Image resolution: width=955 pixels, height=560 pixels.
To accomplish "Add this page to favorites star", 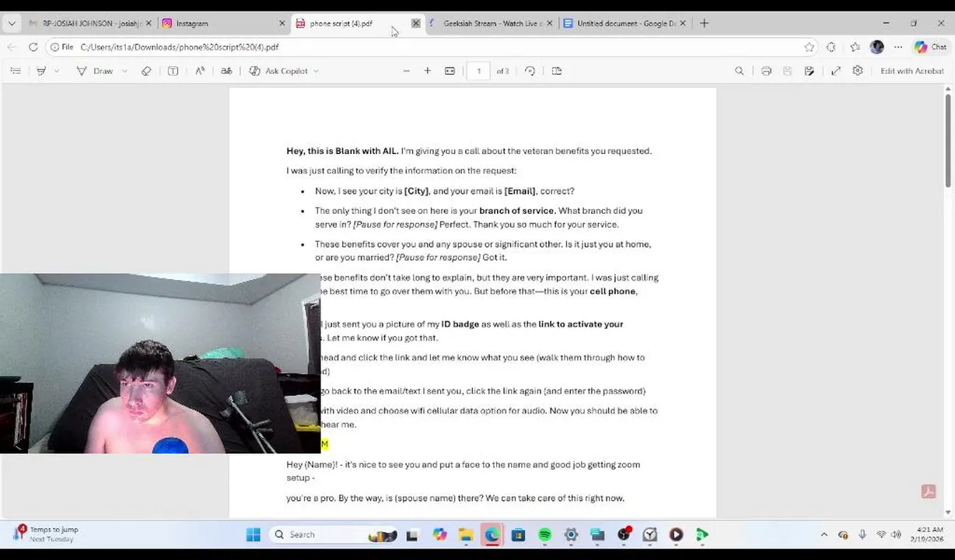I will (x=810, y=47).
